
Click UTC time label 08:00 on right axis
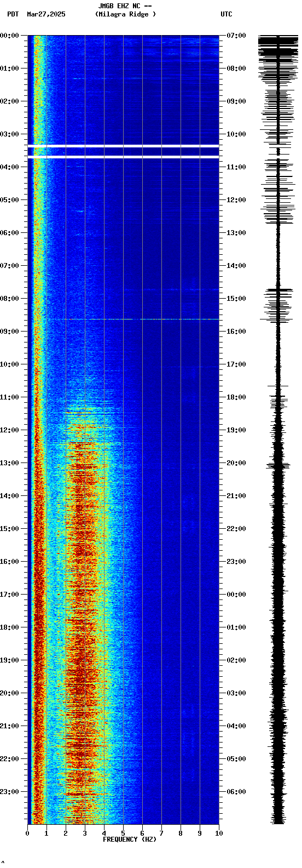click(x=236, y=68)
